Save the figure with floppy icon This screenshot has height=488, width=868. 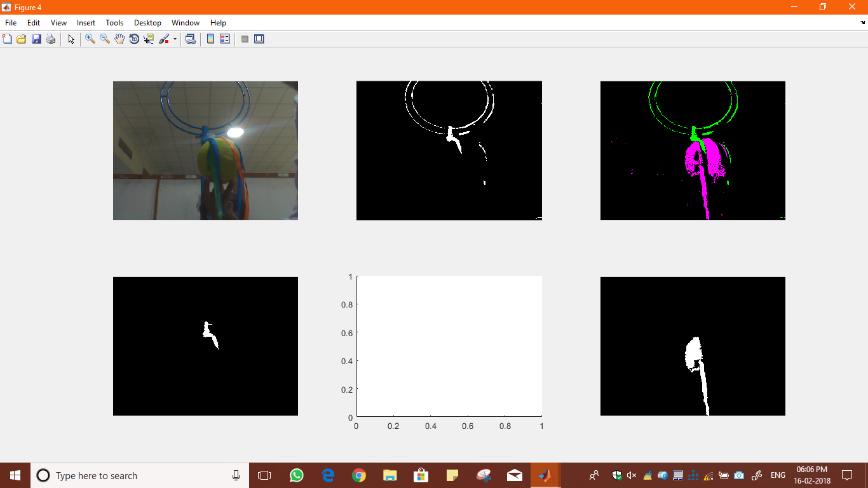pyautogui.click(x=36, y=39)
